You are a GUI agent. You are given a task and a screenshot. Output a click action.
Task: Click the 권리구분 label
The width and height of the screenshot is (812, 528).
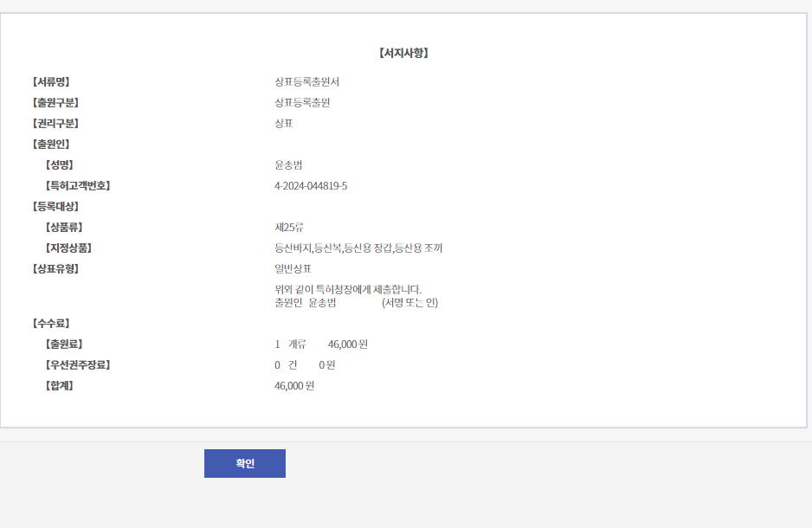[55, 123]
